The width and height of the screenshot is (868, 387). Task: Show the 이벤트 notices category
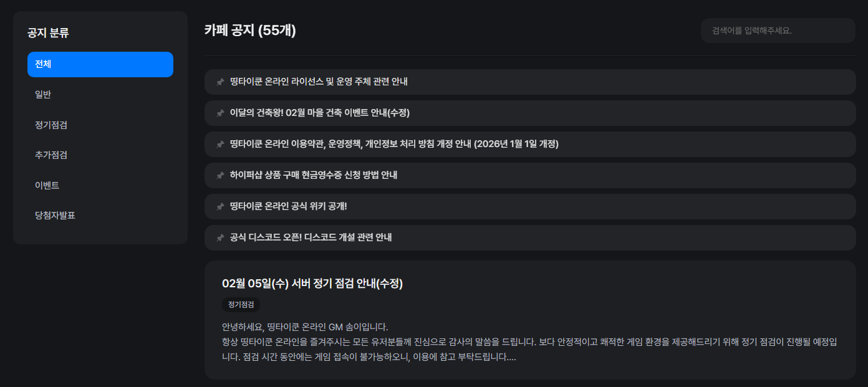[x=47, y=186]
